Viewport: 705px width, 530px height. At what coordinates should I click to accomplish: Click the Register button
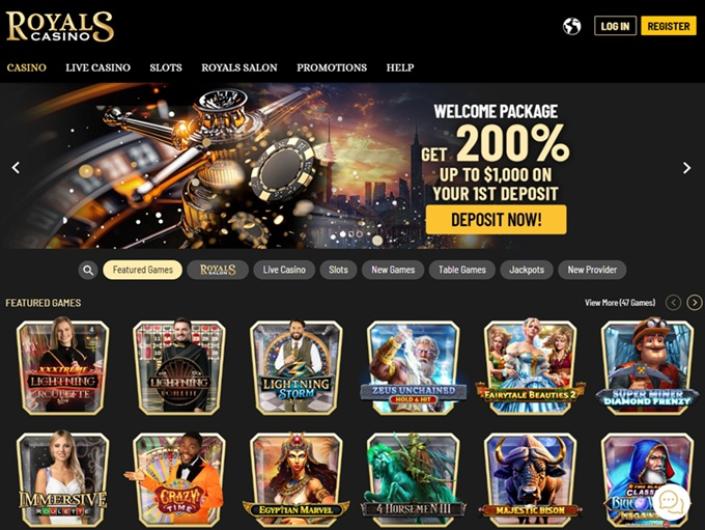[x=669, y=26]
